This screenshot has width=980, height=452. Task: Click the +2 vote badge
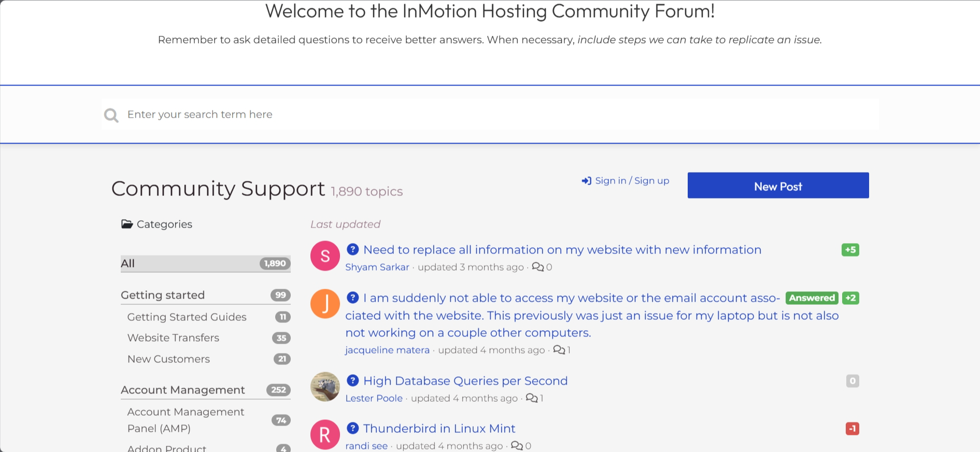tap(850, 298)
